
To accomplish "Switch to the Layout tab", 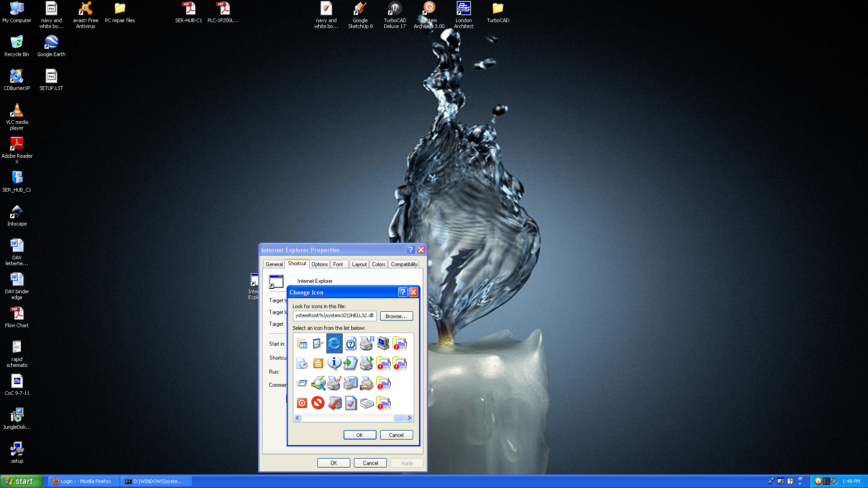I will [x=359, y=264].
